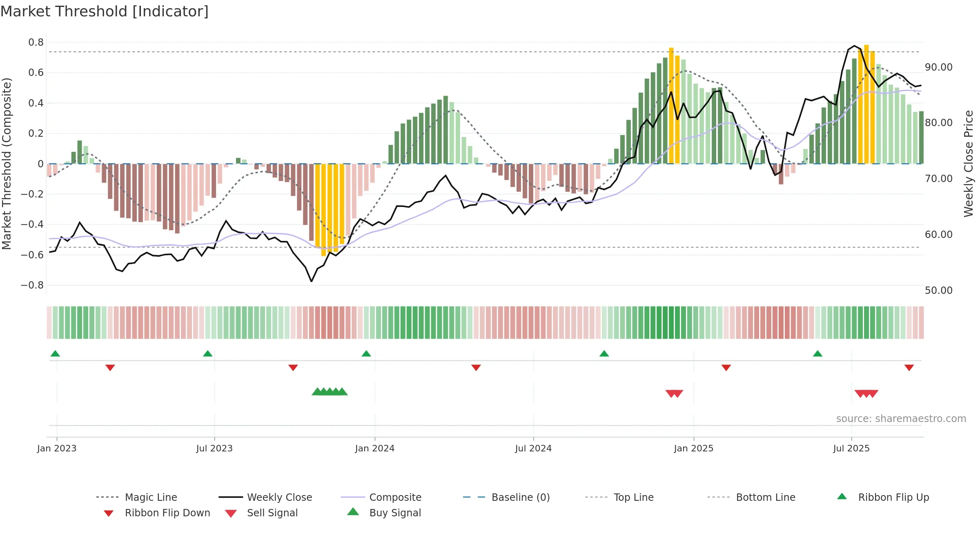The height and width of the screenshot is (551, 980).
Task: Click the Jan 2025 x-axis label
Action: pyautogui.click(x=694, y=448)
